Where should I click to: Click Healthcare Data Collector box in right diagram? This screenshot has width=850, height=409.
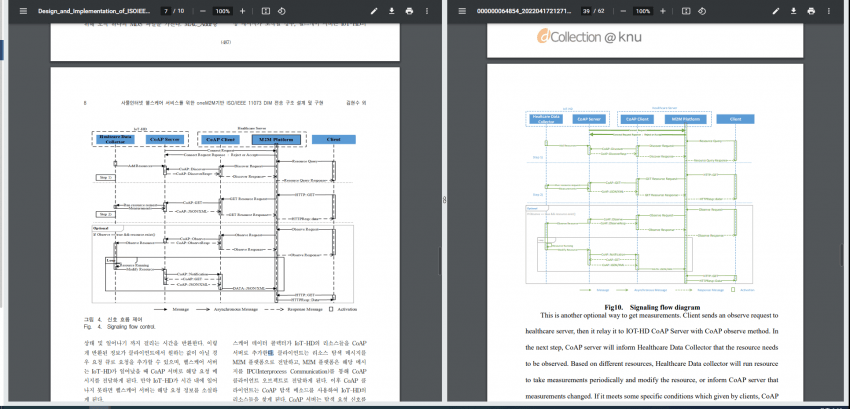click(546, 118)
